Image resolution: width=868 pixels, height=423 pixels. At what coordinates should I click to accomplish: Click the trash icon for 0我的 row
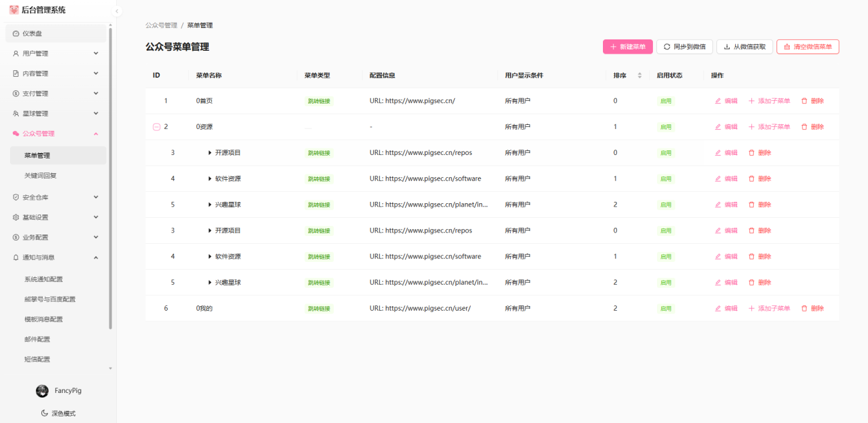[x=804, y=309]
